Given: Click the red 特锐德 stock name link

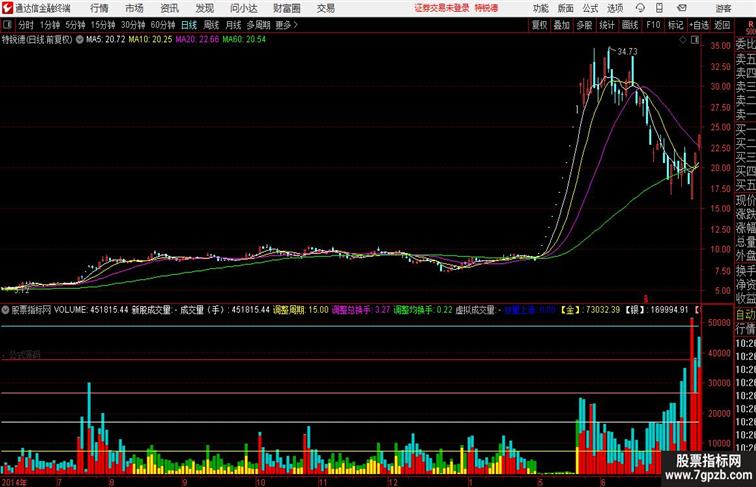Looking at the screenshot, I should 486,8.
